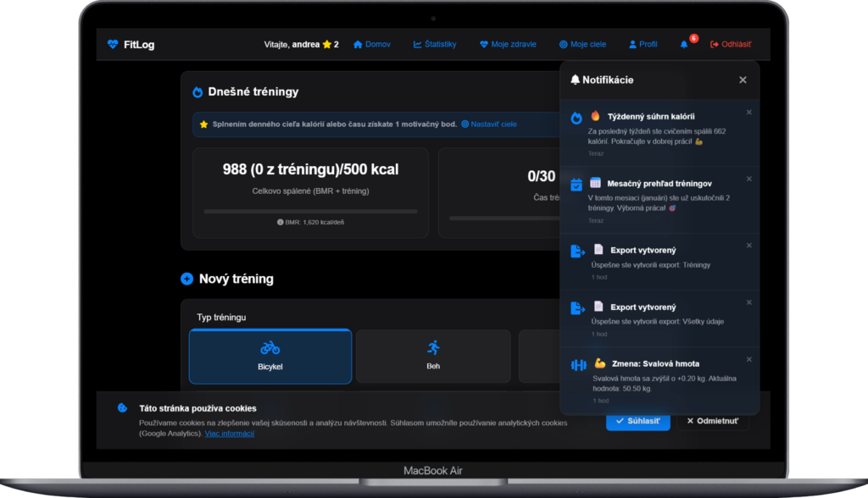The height and width of the screenshot is (498, 868).
Task: Dismiss the Mesačný prehľad tréningov notification
Action: 748,179
